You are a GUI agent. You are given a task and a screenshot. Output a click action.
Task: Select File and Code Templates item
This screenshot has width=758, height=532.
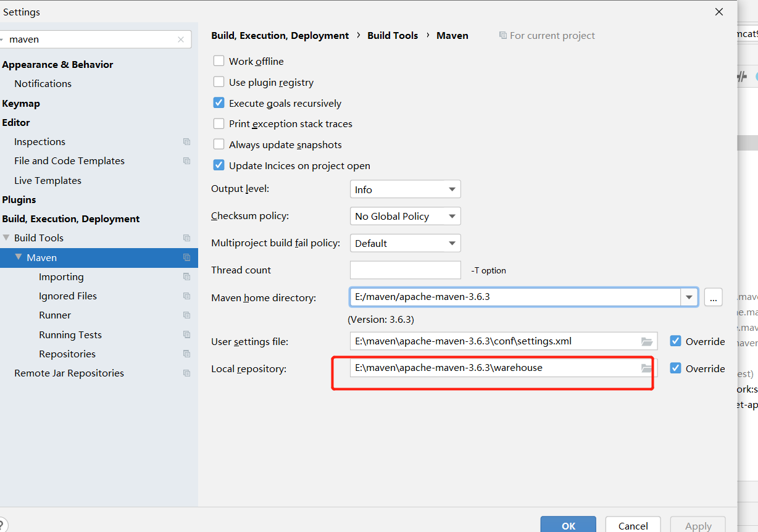(69, 161)
